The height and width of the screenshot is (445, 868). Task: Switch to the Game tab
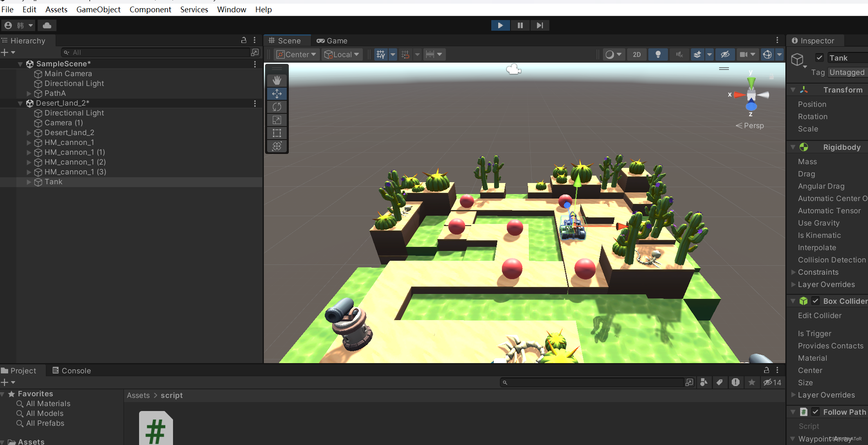[x=332, y=41]
